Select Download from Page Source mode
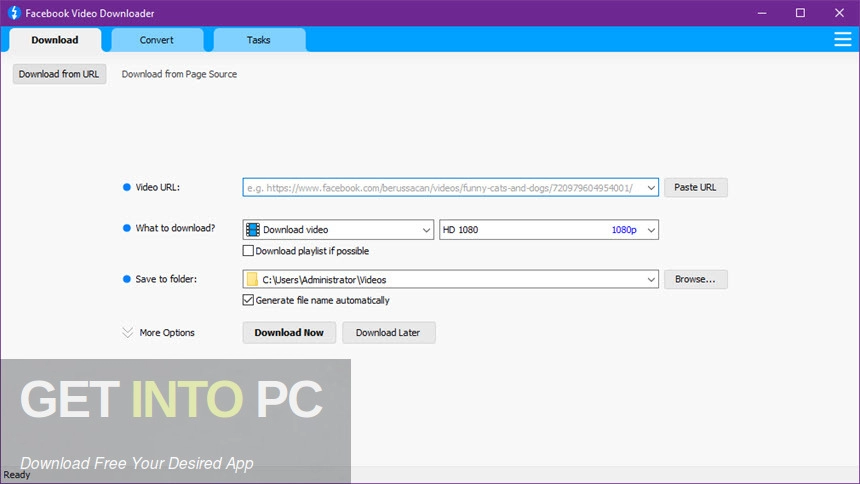Viewport: 860px width, 484px height. coord(179,74)
